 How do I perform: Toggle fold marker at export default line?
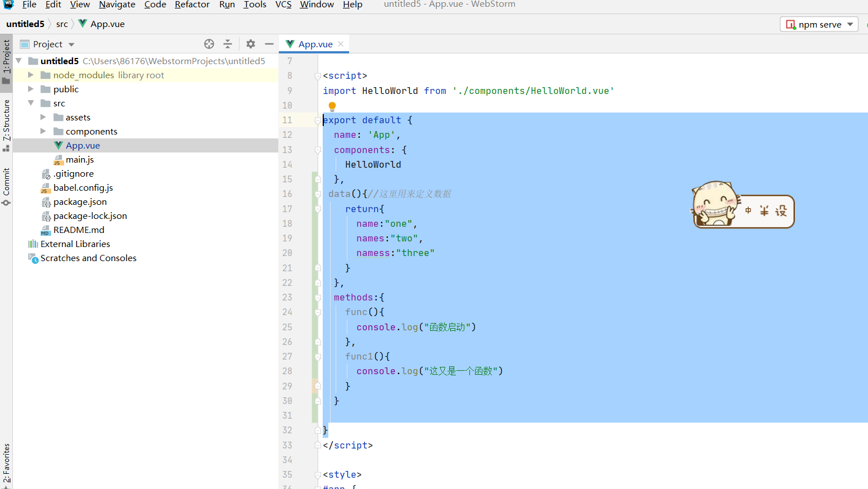318,120
